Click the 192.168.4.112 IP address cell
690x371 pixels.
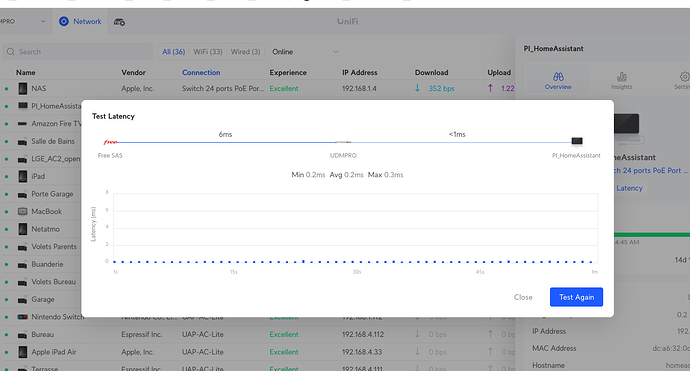click(x=363, y=334)
